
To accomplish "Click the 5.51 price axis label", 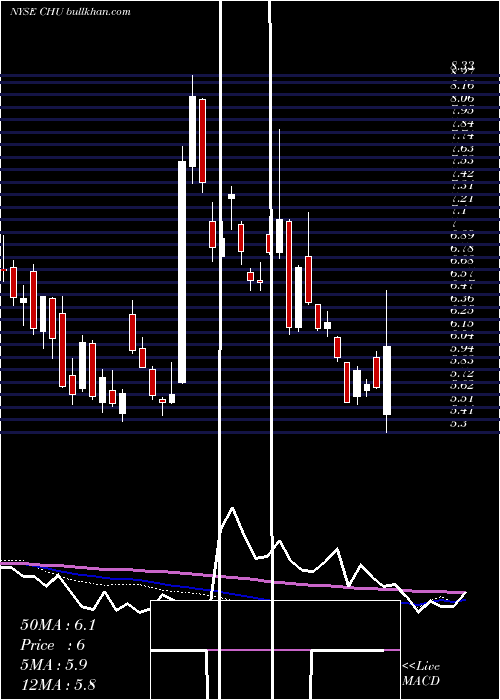I will point(462,399).
